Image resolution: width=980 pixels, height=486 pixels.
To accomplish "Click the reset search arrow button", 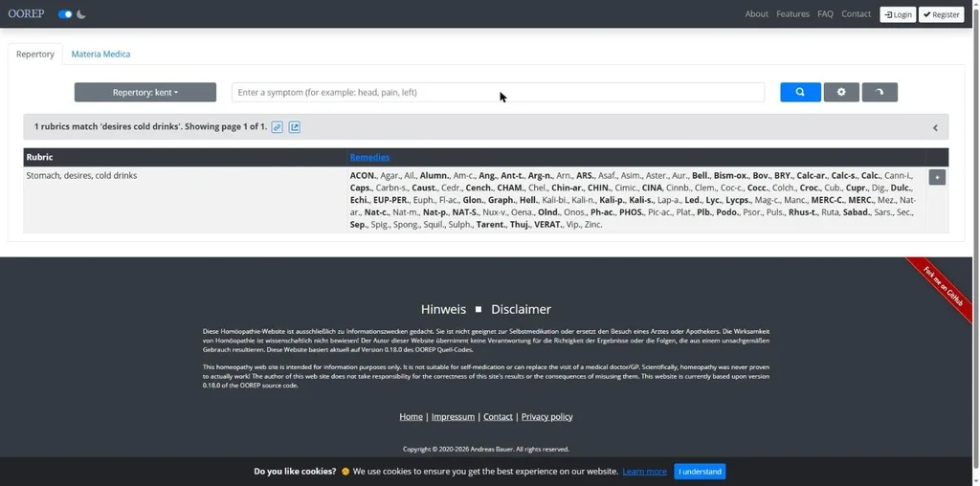I will (880, 92).
